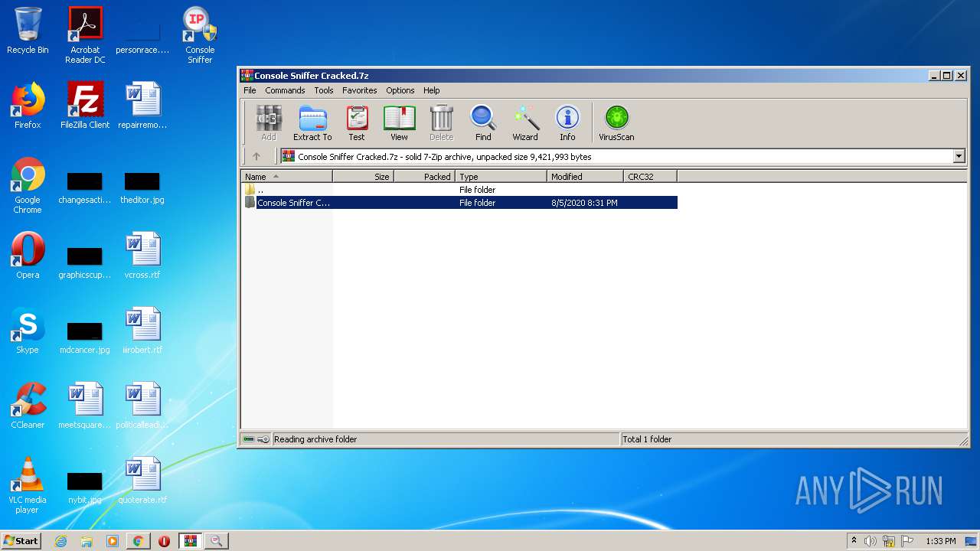Select graphicscup... file on desktop
Screen dimensions: 980x551
click(85, 263)
